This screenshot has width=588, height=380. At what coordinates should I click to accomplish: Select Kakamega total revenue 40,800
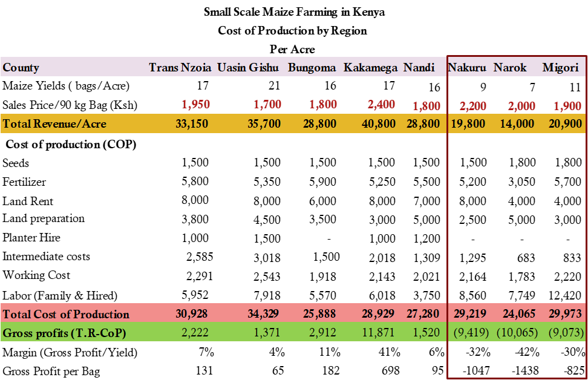click(x=378, y=124)
